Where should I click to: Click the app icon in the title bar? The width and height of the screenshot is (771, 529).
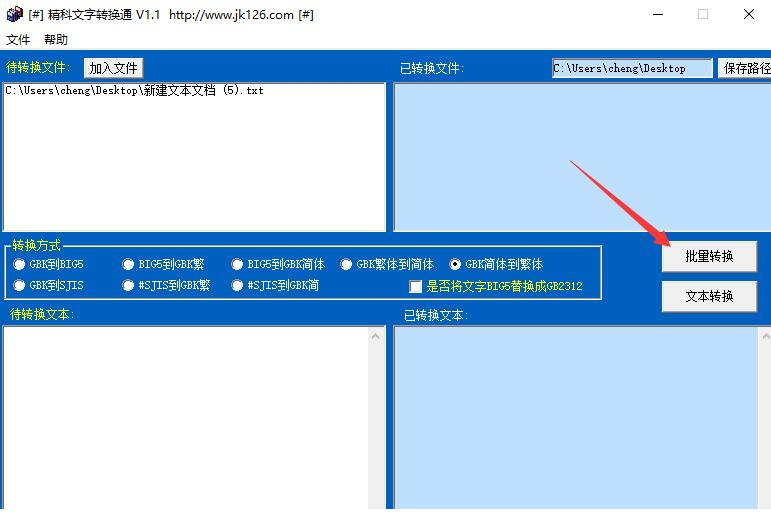pyautogui.click(x=15, y=14)
